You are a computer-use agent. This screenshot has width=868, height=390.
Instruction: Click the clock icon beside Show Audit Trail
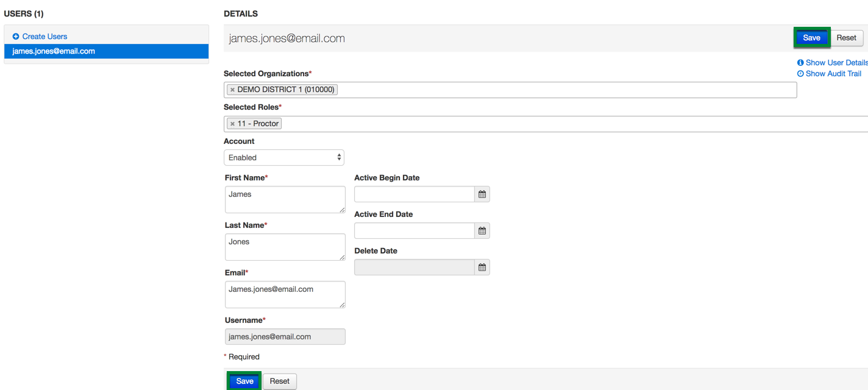click(800, 74)
